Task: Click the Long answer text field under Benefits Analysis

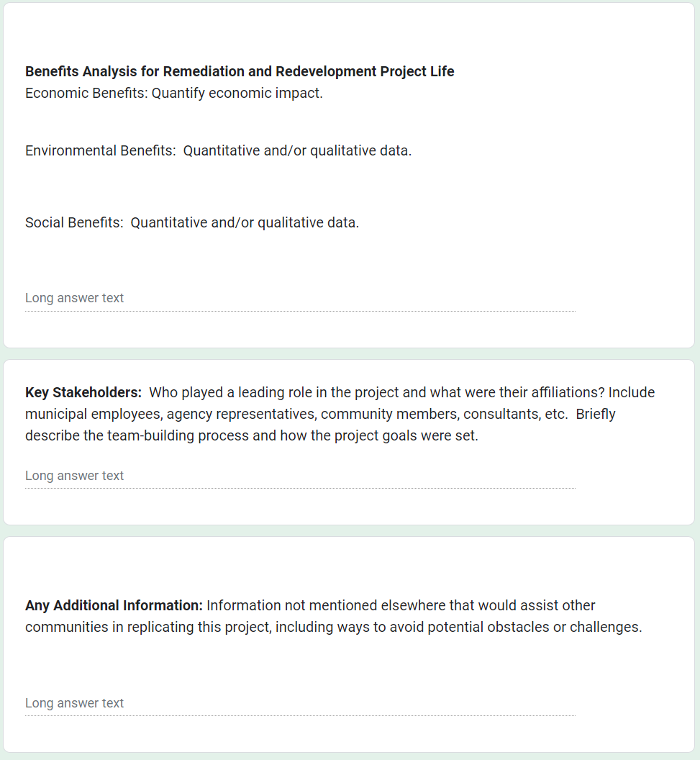Action: (x=299, y=298)
